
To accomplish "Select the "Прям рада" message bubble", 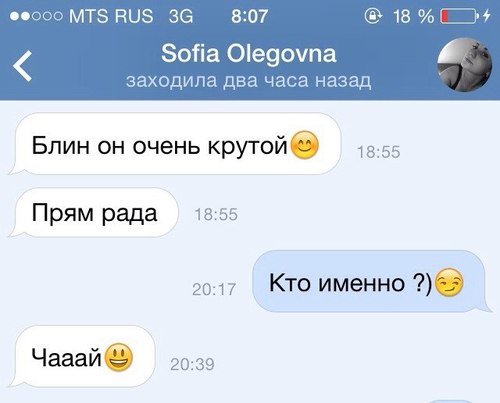I will (94, 213).
